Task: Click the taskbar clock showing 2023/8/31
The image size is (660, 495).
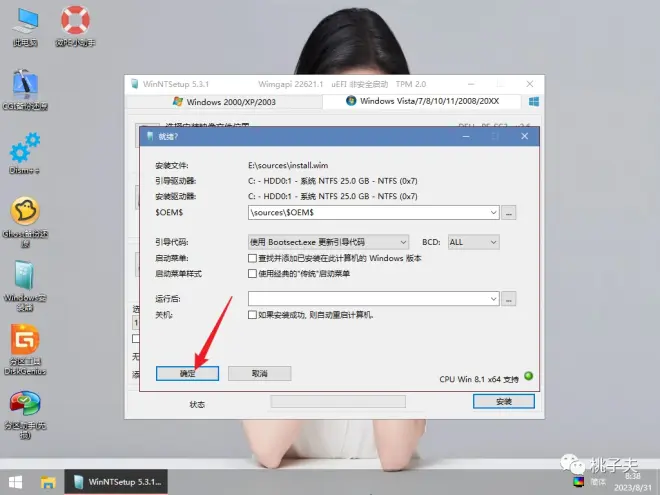Action: click(633, 482)
